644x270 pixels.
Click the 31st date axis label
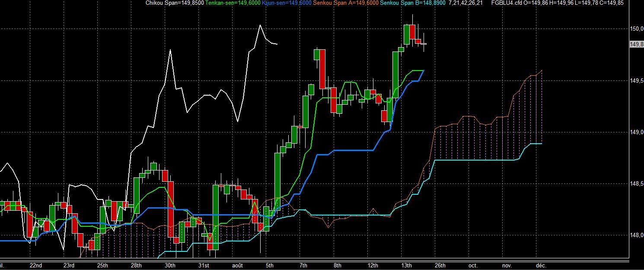[x=204, y=265]
